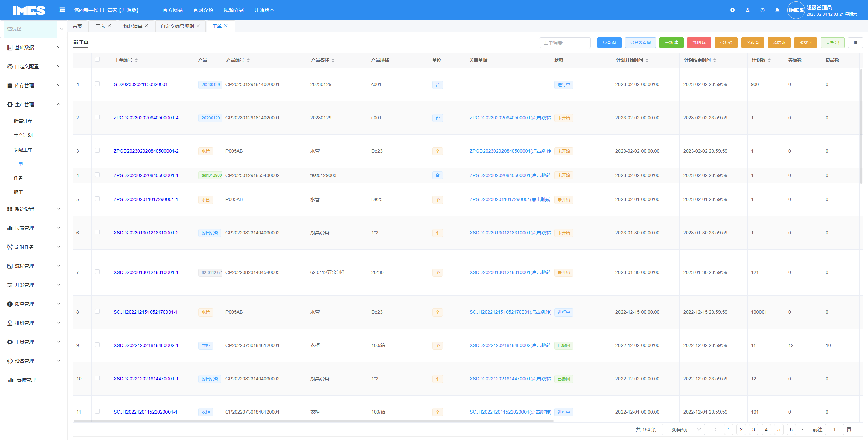Open 生产计划 in sidebar menu
This screenshot has width=868, height=440.
point(23,135)
